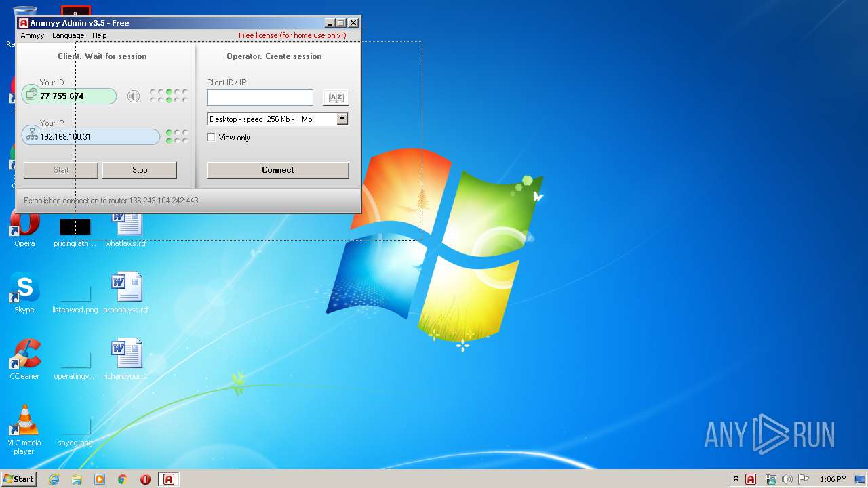The image size is (868, 488).
Task: Click Ammyy icon in the system tray
Action: click(751, 479)
